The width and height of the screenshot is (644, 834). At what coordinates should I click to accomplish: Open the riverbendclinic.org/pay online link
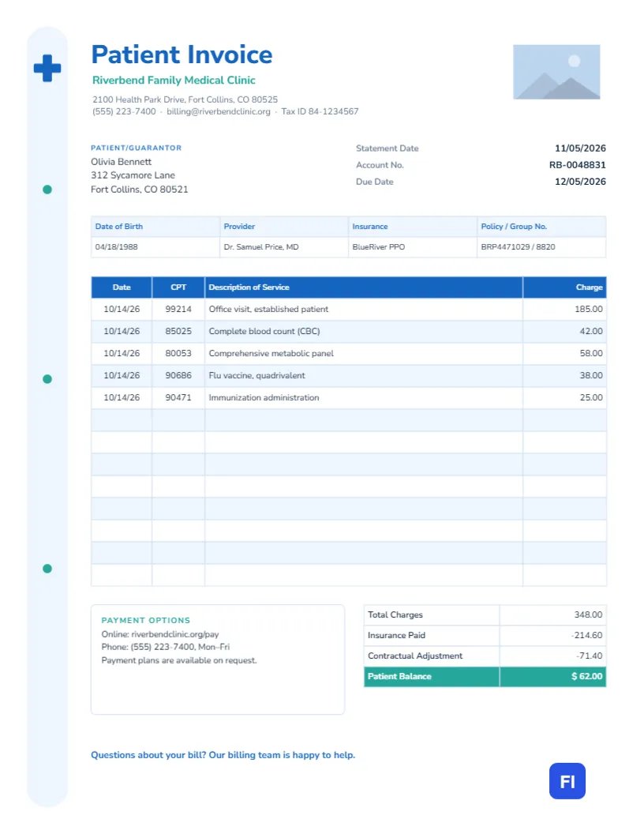[x=175, y=634]
